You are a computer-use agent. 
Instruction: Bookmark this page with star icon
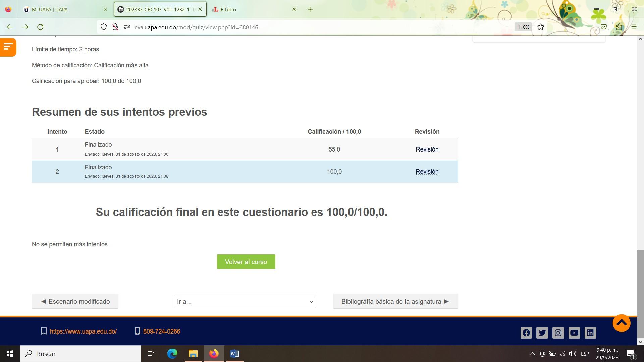click(x=540, y=27)
